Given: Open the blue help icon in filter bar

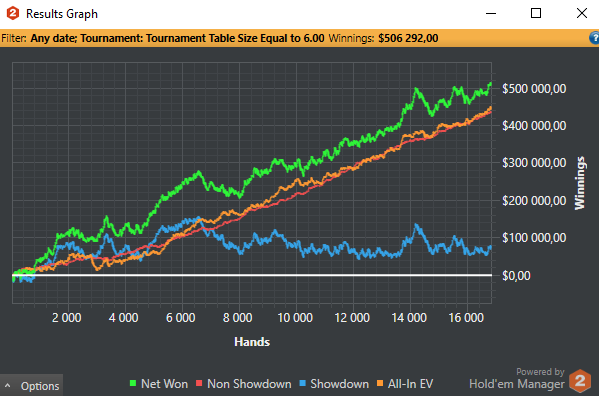Looking at the screenshot, I should click(594, 38).
